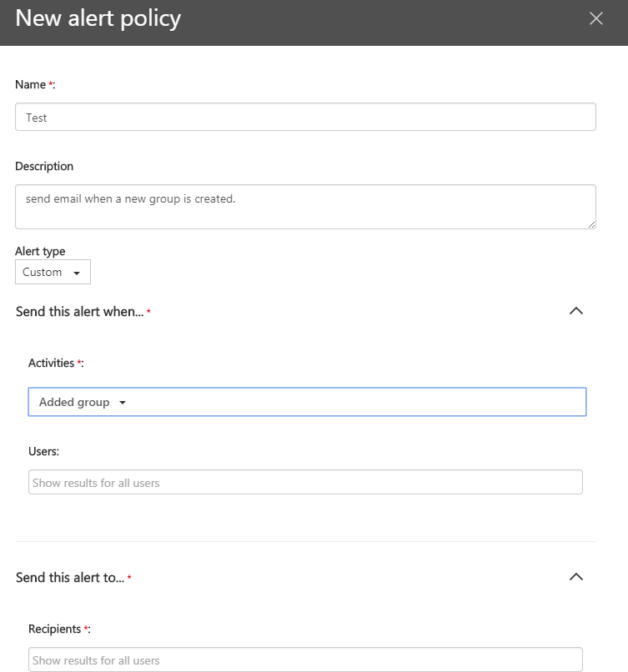Collapse Send this alert to chevron
This screenshot has height=672, width=628.
pyautogui.click(x=576, y=577)
